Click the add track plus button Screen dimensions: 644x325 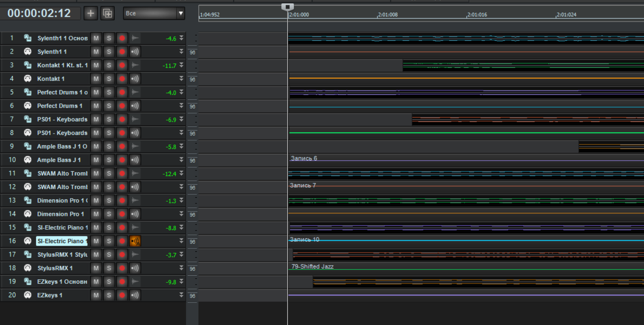coord(90,13)
